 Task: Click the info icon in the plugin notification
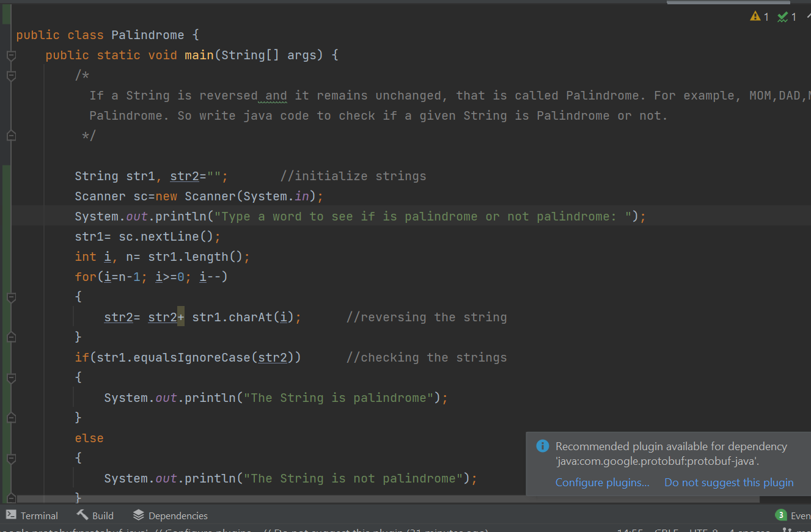(x=543, y=446)
